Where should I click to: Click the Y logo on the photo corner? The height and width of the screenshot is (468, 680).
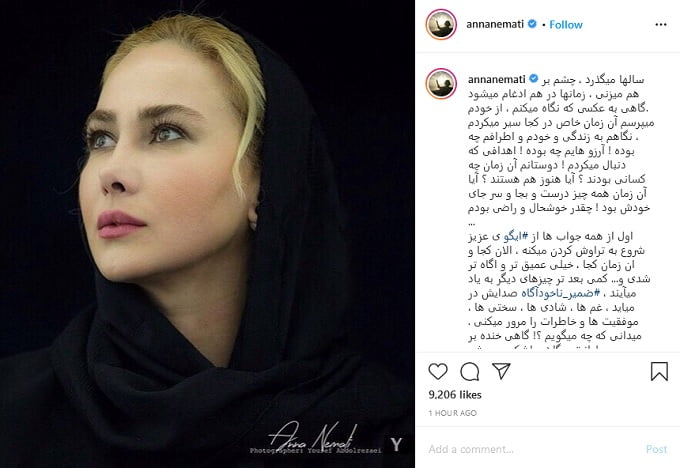coord(396,445)
